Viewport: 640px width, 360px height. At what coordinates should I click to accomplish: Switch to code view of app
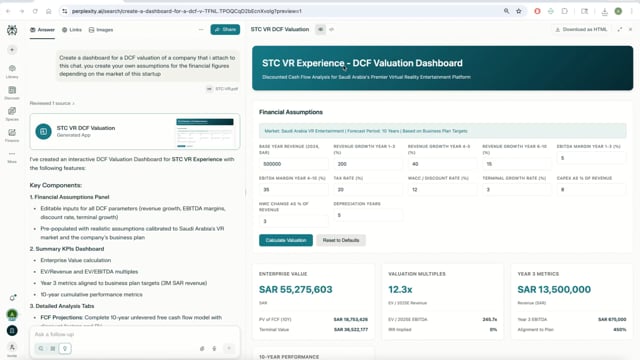(331, 29)
